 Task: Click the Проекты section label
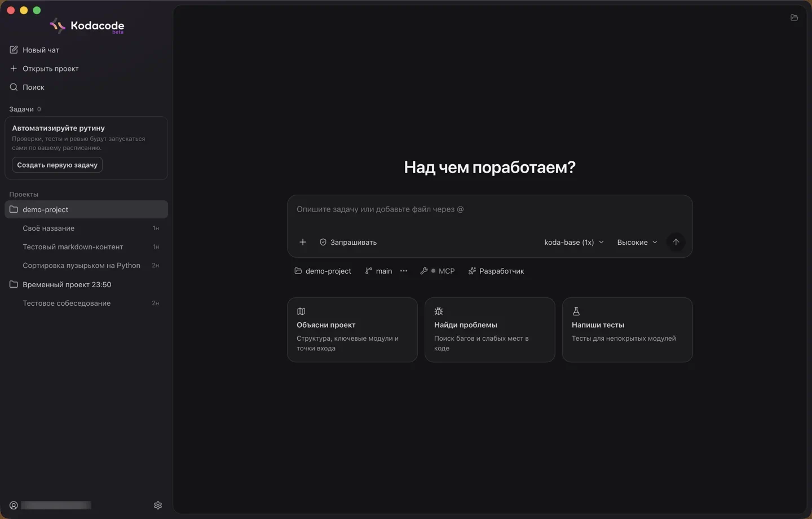(24, 194)
